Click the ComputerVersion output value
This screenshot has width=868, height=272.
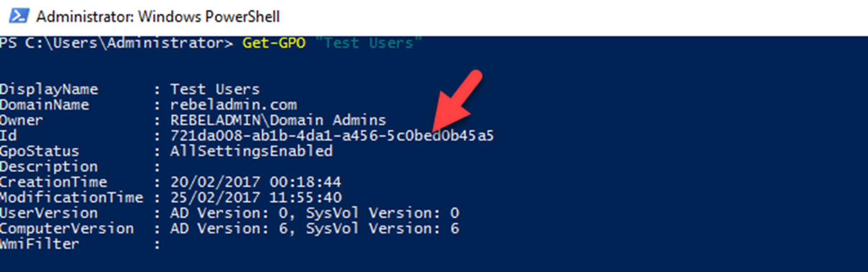click(x=315, y=229)
